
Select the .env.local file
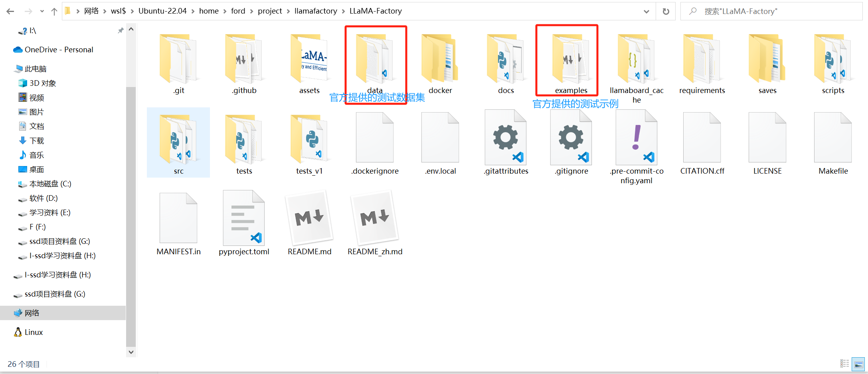pyautogui.click(x=440, y=143)
